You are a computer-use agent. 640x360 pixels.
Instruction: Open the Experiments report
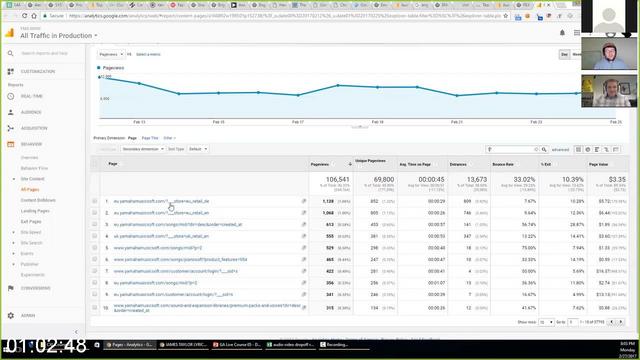pyautogui.click(x=33, y=275)
